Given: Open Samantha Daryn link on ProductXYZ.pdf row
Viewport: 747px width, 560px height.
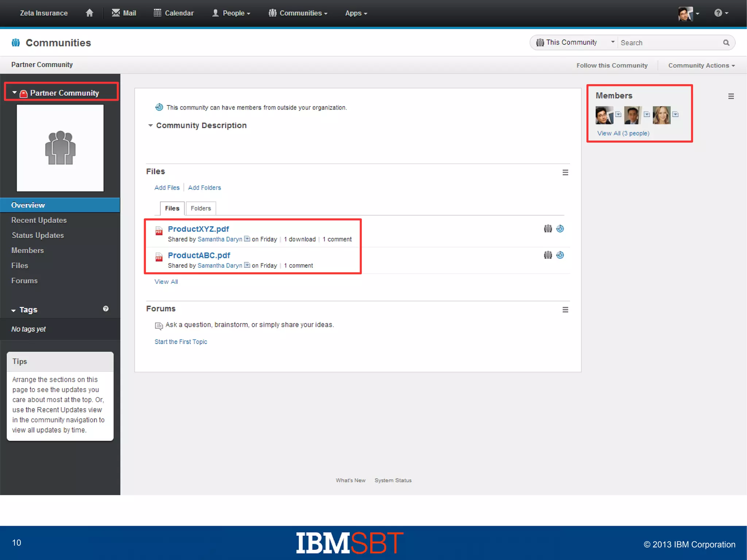Looking at the screenshot, I should (x=220, y=239).
